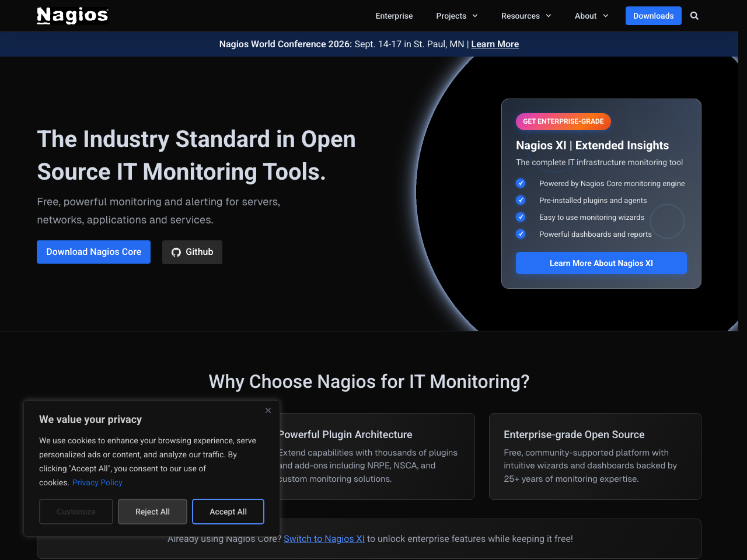Click checkmark beside Powered by Nagios Core
The height and width of the screenshot is (560, 747).
(521, 183)
